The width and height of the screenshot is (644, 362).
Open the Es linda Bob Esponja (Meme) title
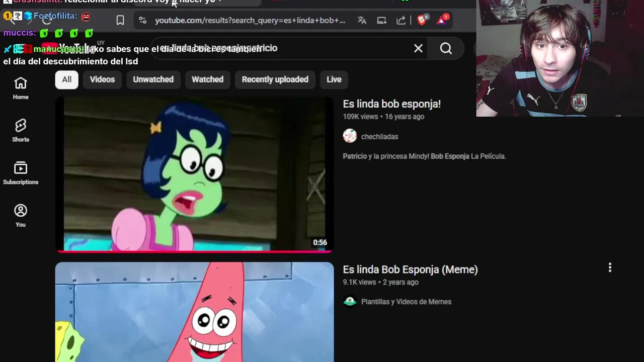(410, 269)
